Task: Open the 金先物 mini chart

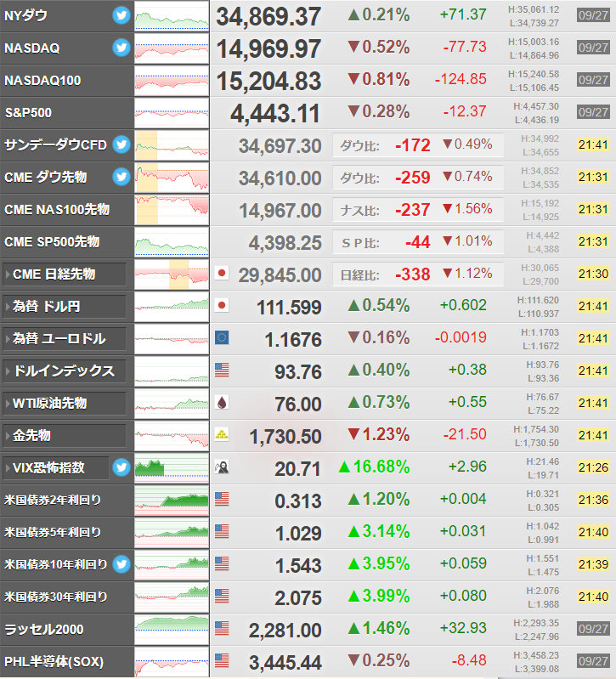Action: pos(172,436)
